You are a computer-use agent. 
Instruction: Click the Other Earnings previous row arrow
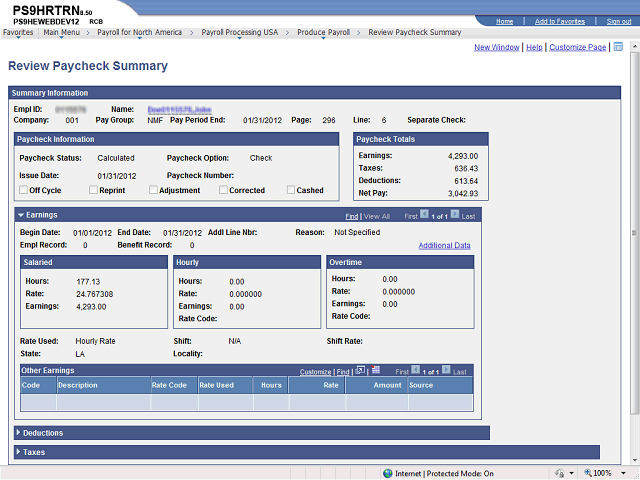click(x=416, y=369)
